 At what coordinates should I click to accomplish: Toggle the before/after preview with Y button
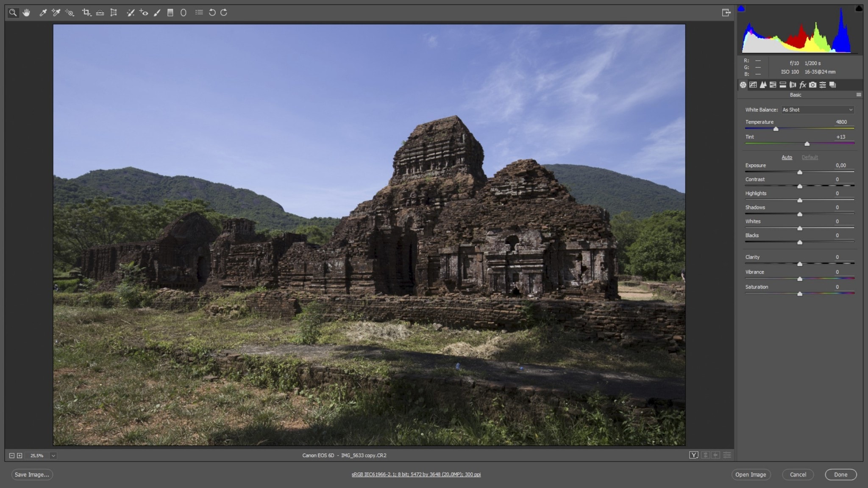(694, 455)
